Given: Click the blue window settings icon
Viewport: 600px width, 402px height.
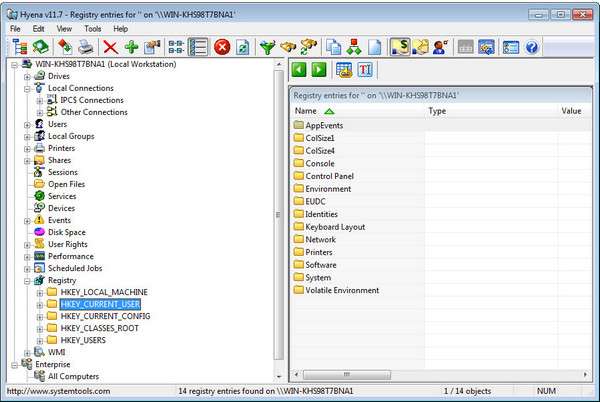Looking at the screenshot, I should [x=486, y=47].
